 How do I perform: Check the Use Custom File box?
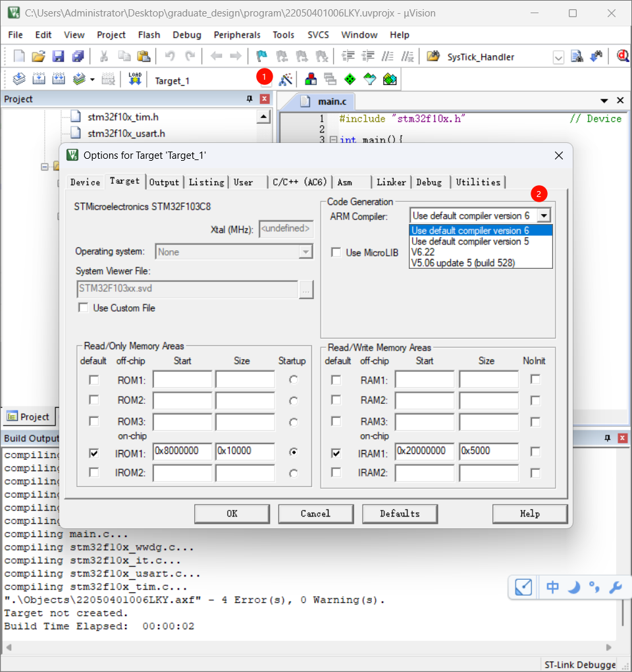[84, 308]
